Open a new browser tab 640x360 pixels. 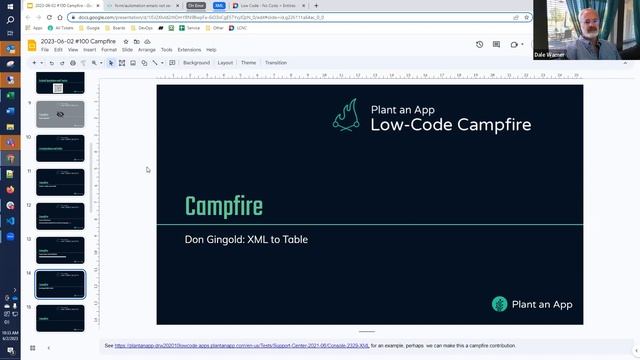click(x=316, y=6)
